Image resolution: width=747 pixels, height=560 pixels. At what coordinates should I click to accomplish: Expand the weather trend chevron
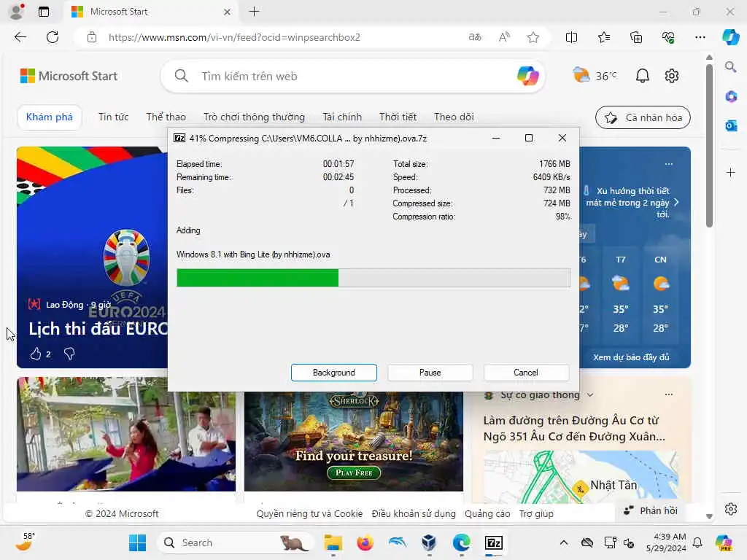(676, 203)
